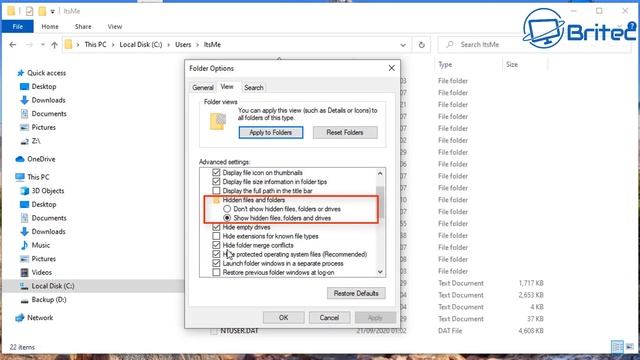This screenshot has height=360, width=640.
Task: Click Apply to Folders button
Action: coord(271,132)
